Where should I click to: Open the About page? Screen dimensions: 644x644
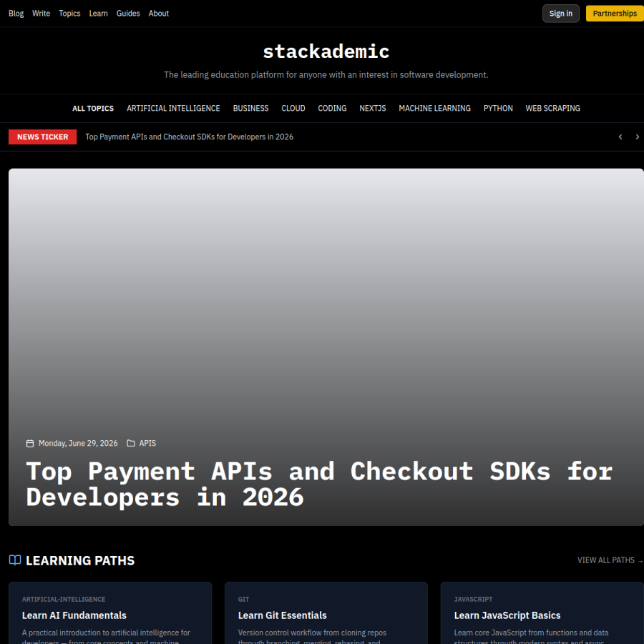pos(159,14)
